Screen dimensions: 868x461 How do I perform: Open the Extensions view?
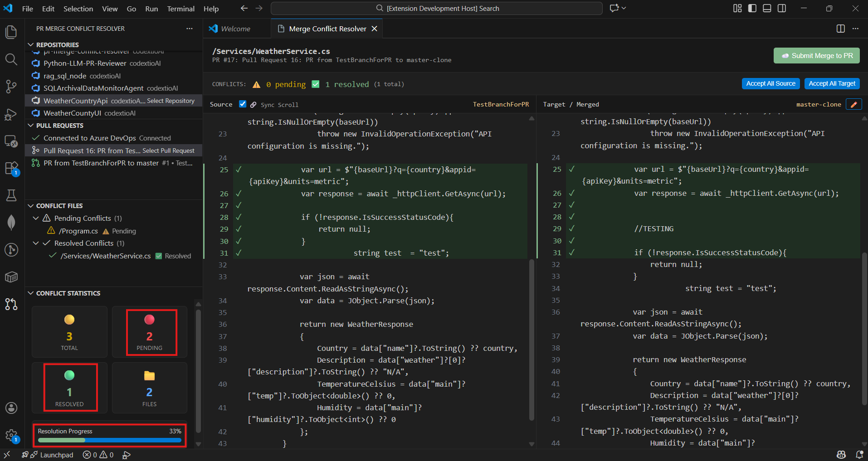point(11,169)
